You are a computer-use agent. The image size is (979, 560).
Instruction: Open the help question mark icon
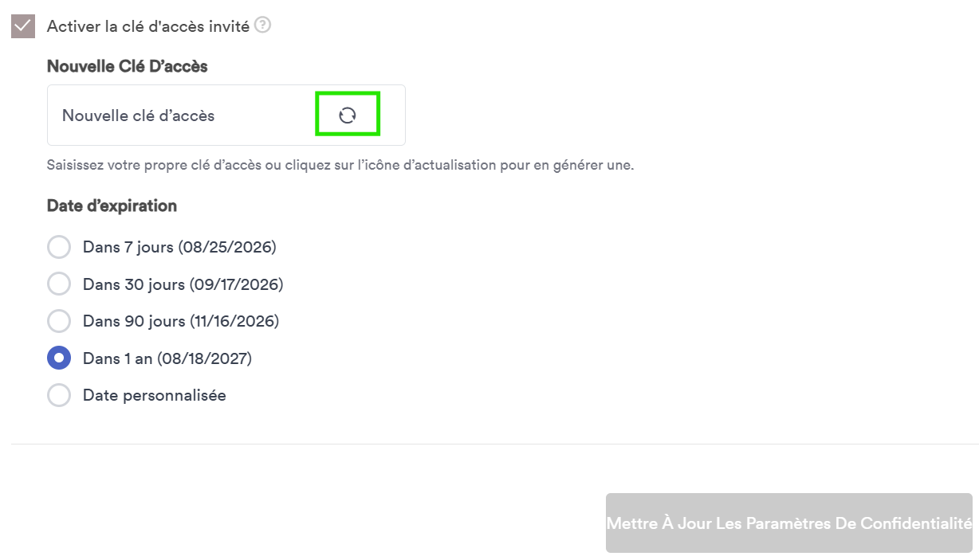[x=262, y=25]
